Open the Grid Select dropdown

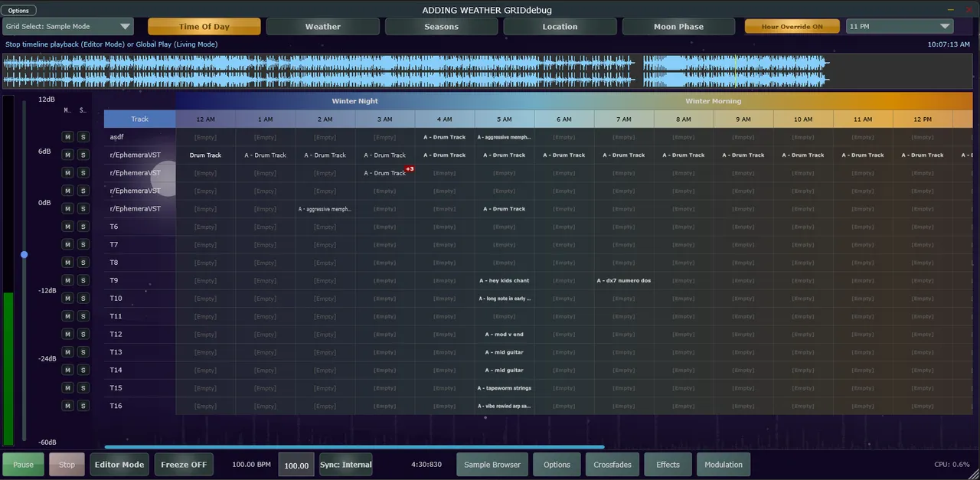pyautogui.click(x=68, y=27)
